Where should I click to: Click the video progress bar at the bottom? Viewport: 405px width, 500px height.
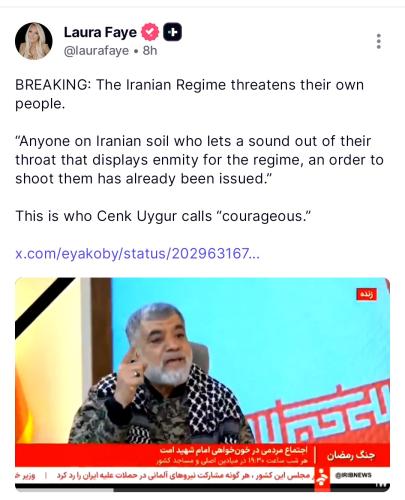pos(202,489)
